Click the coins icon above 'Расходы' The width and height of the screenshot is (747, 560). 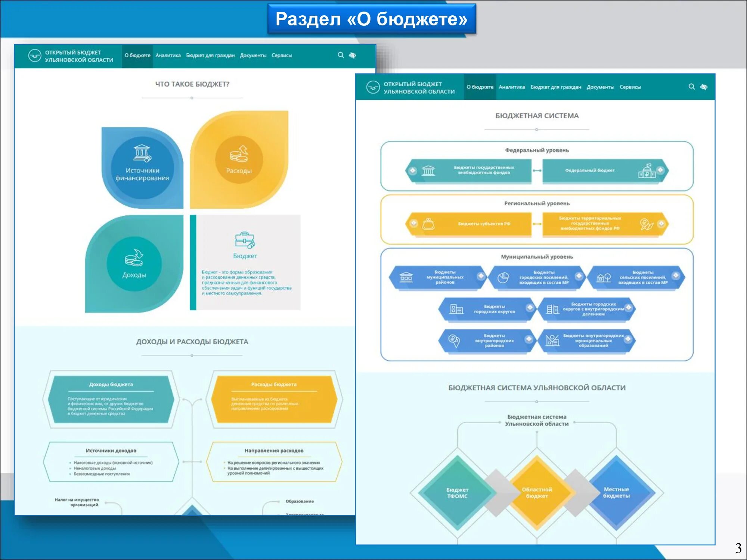(239, 154)
